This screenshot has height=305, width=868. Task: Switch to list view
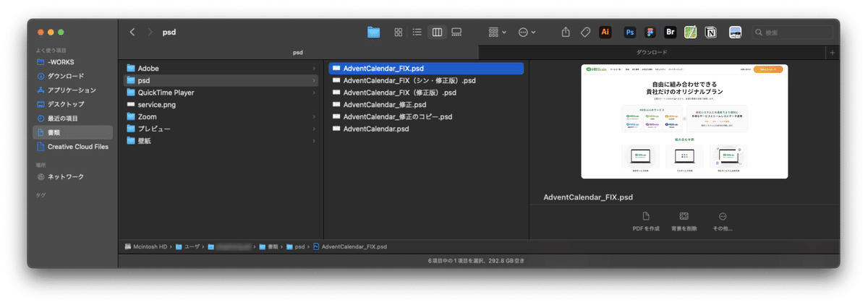tap(417, 32)
